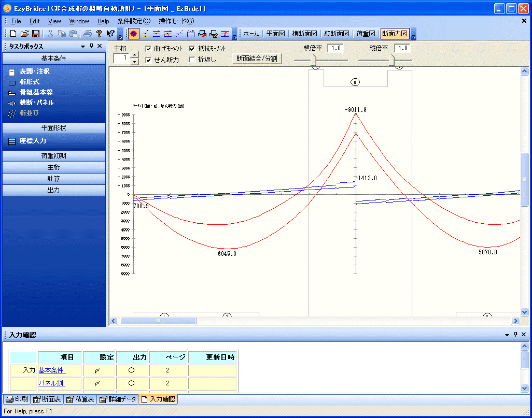Click the context help arrow-question icon

click(x=110, y=34)
